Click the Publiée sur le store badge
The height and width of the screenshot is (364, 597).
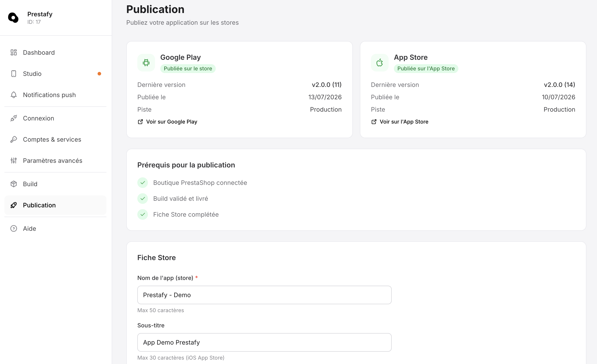click(x=188, y=68)
